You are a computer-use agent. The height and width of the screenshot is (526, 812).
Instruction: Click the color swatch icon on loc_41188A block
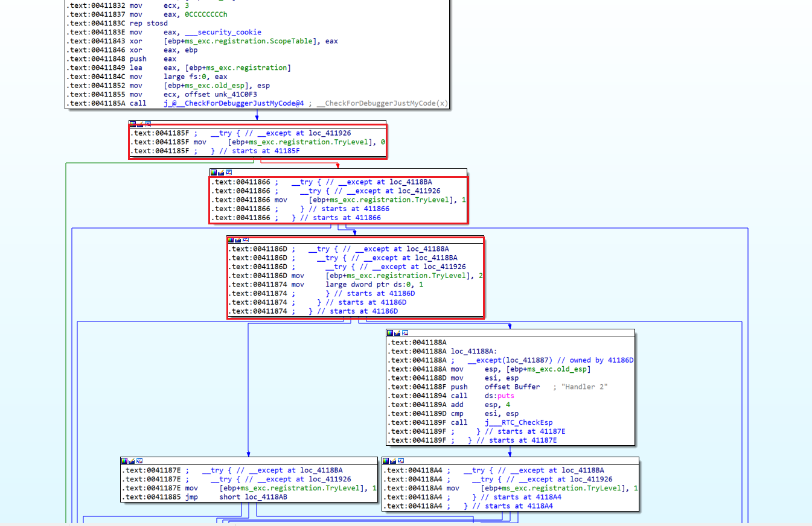click(390, 332)
